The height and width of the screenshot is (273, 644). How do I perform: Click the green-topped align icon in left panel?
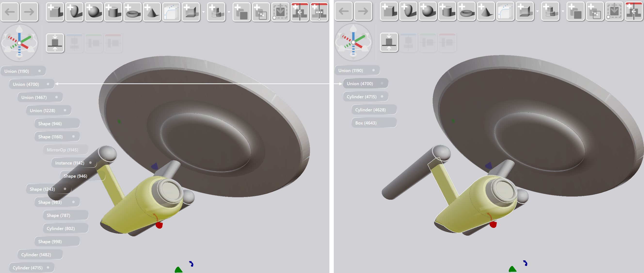click(94, 43)
